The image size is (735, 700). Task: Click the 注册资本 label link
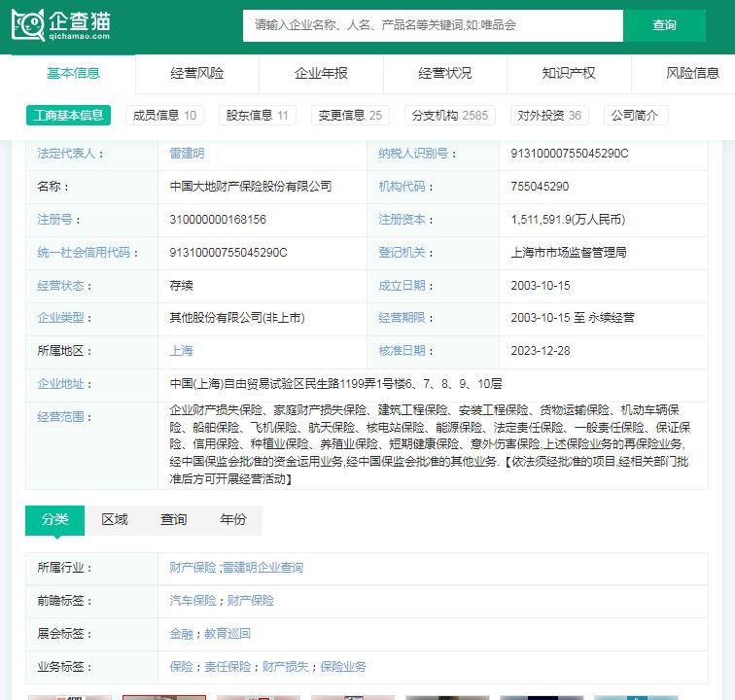pos(402,220)
